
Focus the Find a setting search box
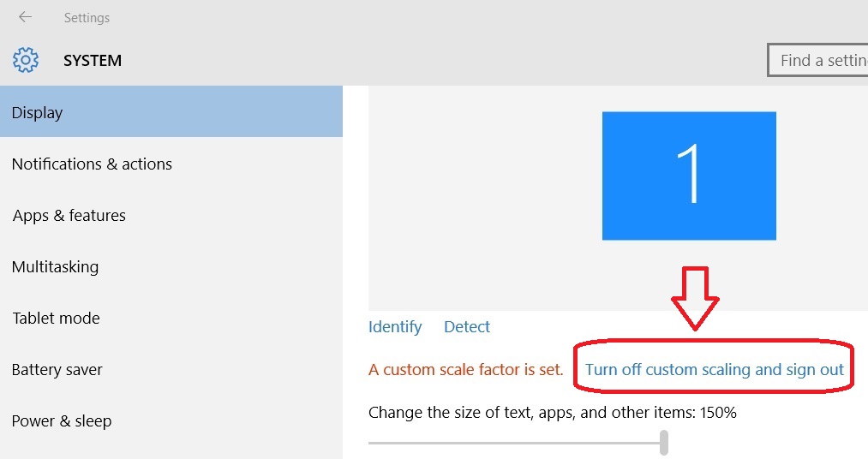(818, 60)
